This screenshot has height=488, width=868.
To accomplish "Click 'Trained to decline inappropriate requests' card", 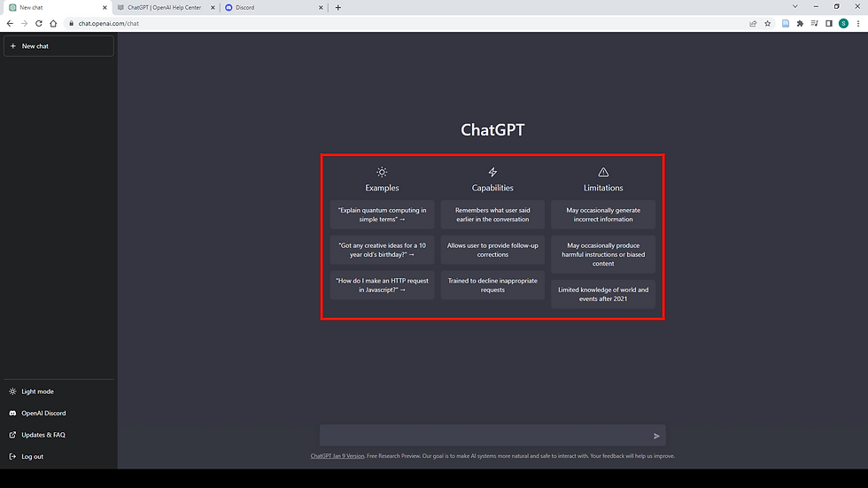I will [x=492, y=285].
